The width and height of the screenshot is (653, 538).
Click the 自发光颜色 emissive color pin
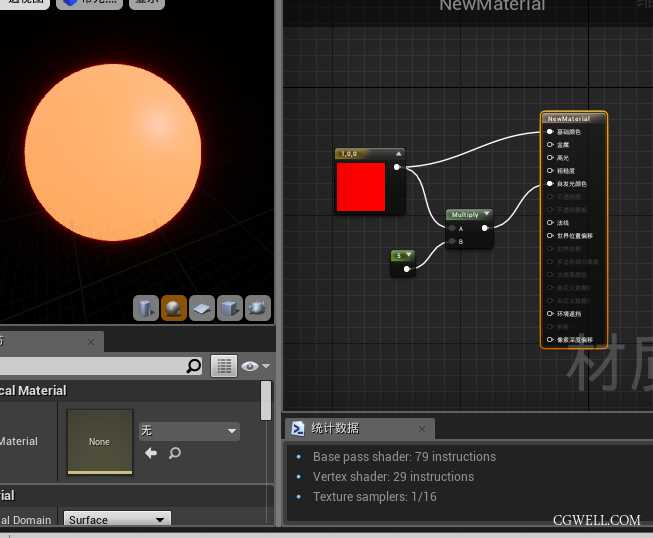coord(550,184)
